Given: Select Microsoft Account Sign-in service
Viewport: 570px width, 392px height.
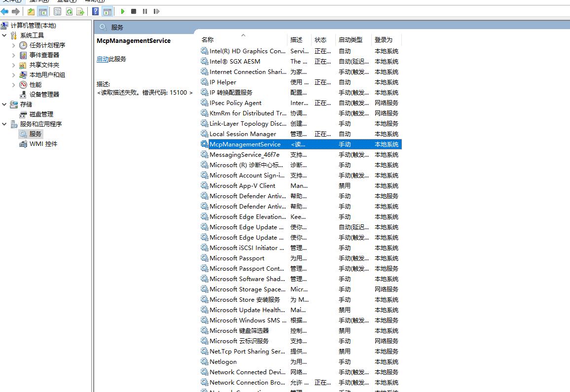Looking at the screenshot, I should (x=301, y=176).
